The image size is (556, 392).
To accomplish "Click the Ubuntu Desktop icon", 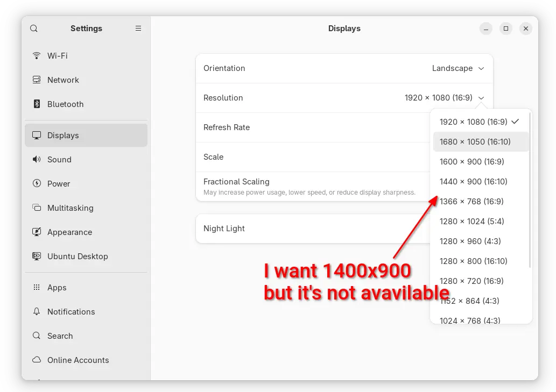I will [x=37, y=256].
